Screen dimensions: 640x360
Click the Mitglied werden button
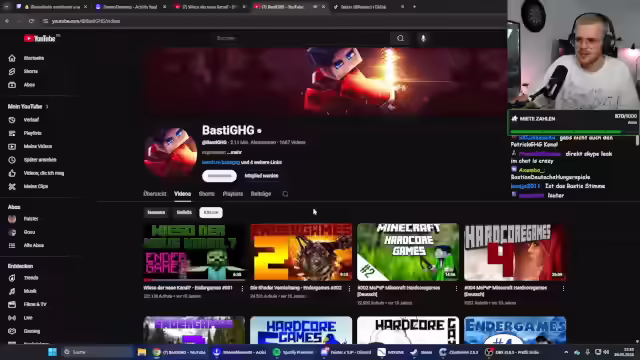tap(261, 176)
